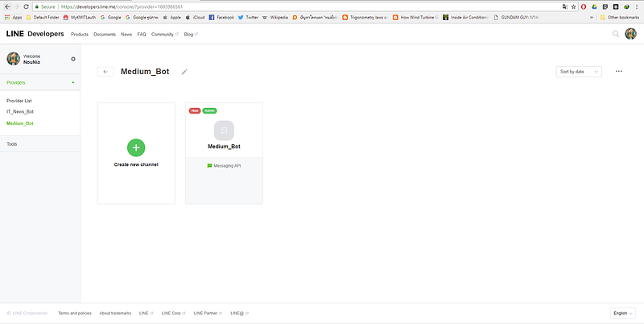Image resolution: width=644 pixels, height=324 pixels.
Task: Select the IT_News_Bot provider
Action: tap(20, 111)
